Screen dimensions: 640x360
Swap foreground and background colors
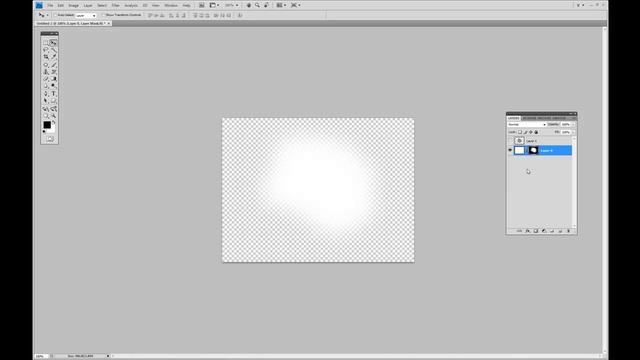(x=54, y=122)
